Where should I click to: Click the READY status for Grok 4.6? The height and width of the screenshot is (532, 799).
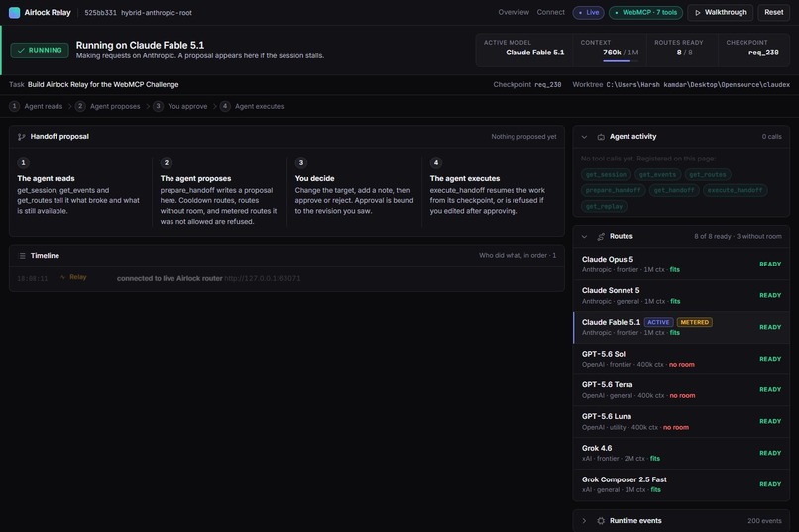click(x=770, y=453)
